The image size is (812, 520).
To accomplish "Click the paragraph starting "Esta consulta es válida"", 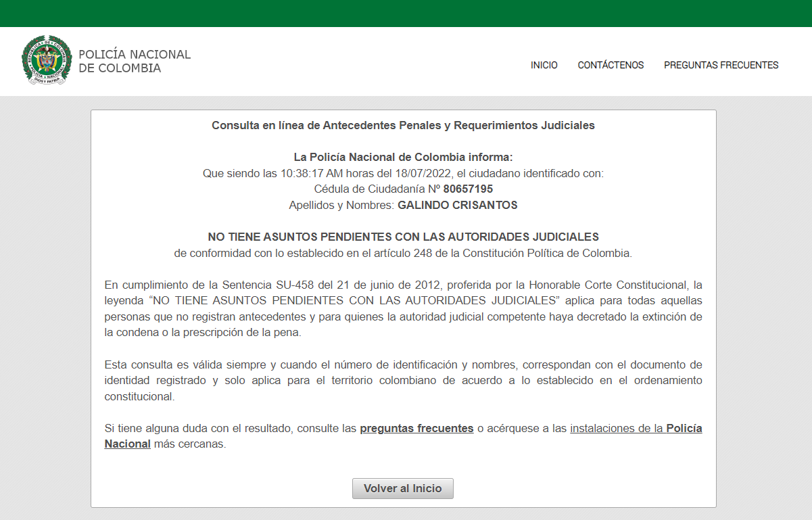I will [403, 381].
